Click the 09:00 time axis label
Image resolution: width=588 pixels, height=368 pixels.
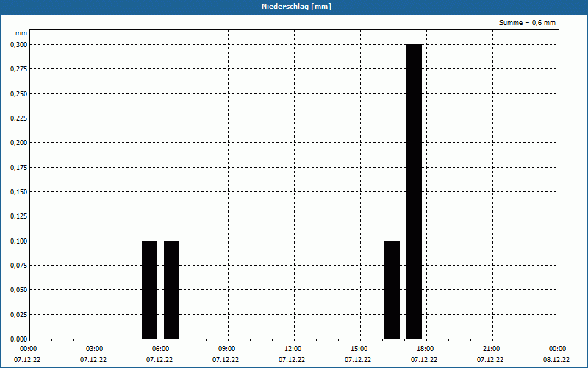tap(226, 349)
